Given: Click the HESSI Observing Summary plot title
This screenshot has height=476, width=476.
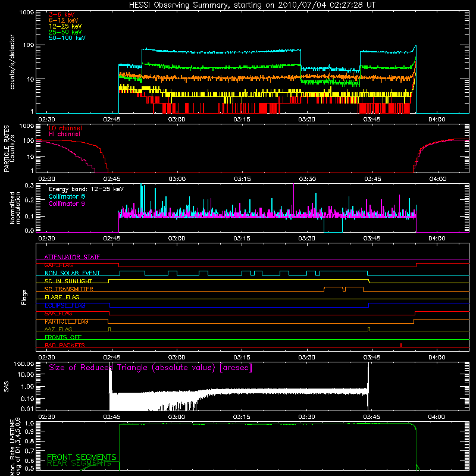Looking at the screenshot, I should tap(252, 5).
